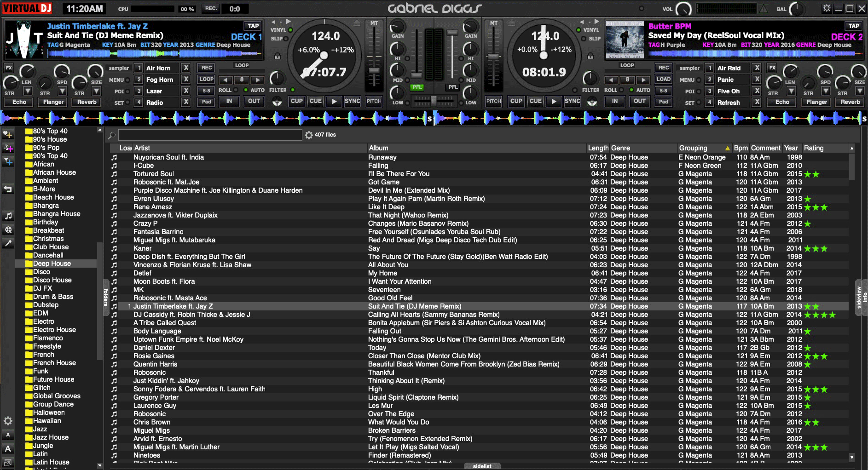This screenshot has height=470, width=868.
Task: Click the Deck 1 SYNC button
Action: [x=353, y=101]
